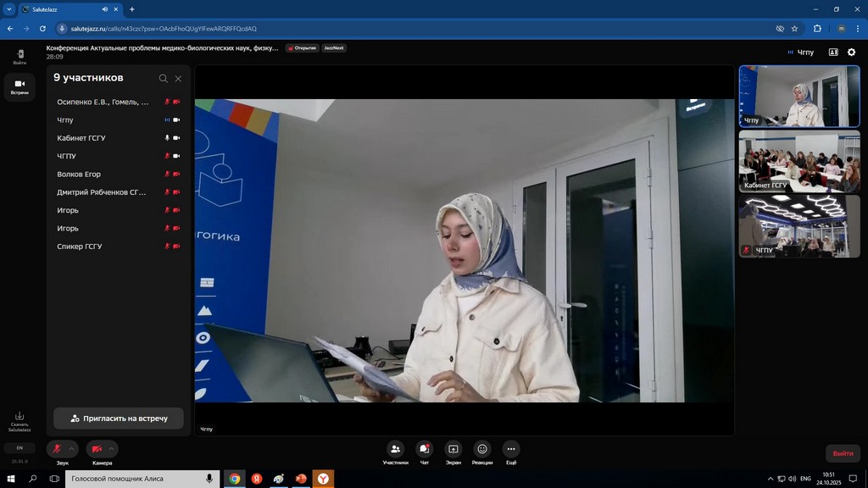Close the participants panel
The width and height of the screenshot is (868, 488).
click(178, 79)
